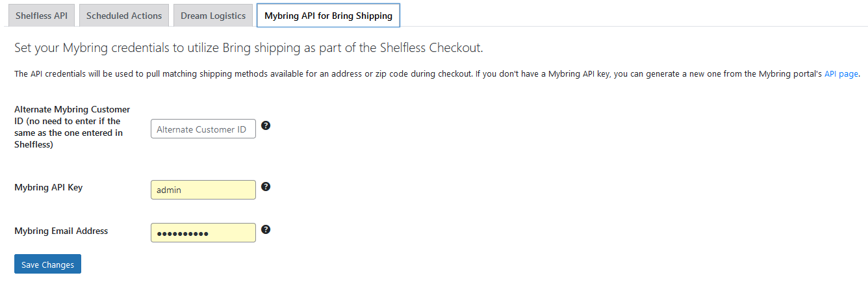Click the Alternate Customer ID placeholder text
Image resolution: width=868 pixels, height=284 pixels.
coord(201,129)
